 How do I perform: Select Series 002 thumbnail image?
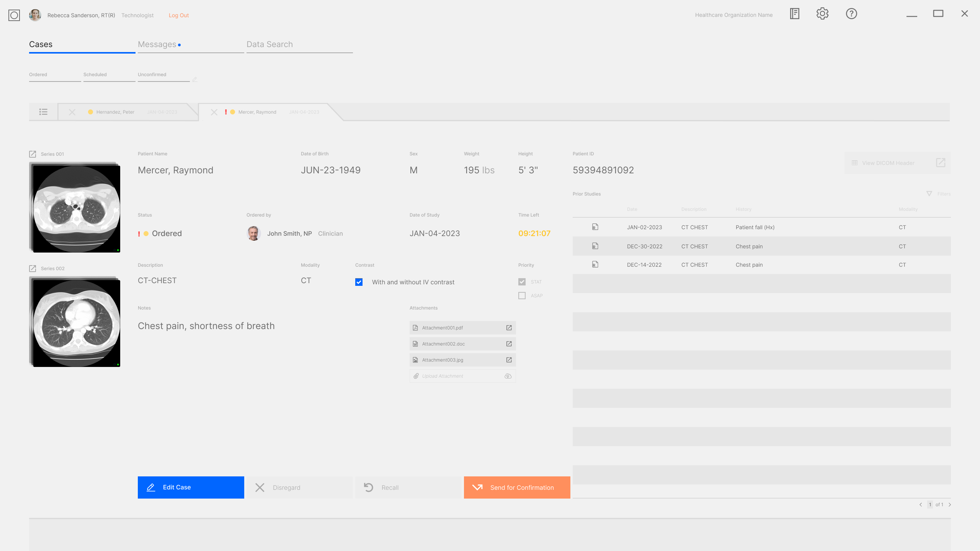[76, 321]
